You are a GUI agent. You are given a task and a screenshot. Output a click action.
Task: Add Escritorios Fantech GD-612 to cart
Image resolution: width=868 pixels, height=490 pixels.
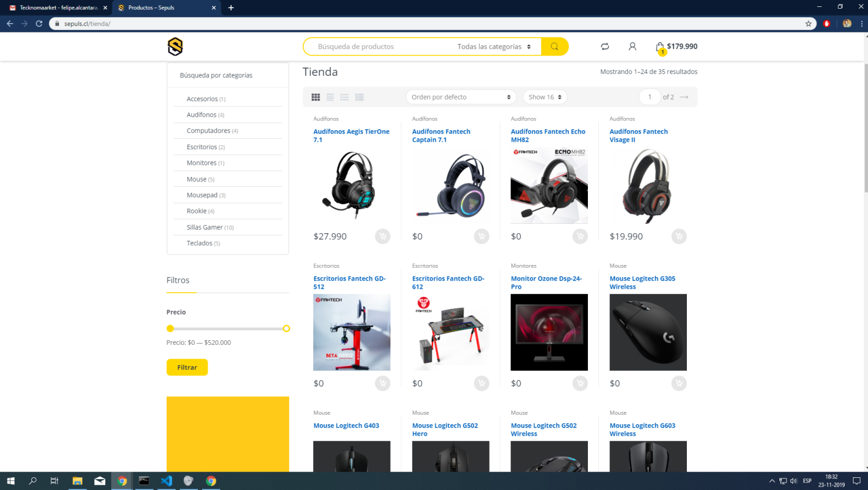481,383
